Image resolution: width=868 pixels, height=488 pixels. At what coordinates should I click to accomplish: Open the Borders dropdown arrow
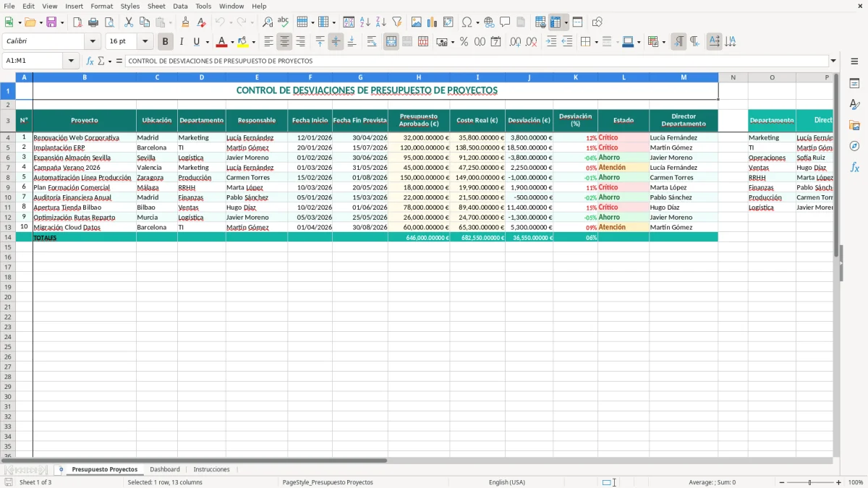click(x=597, y=42)
